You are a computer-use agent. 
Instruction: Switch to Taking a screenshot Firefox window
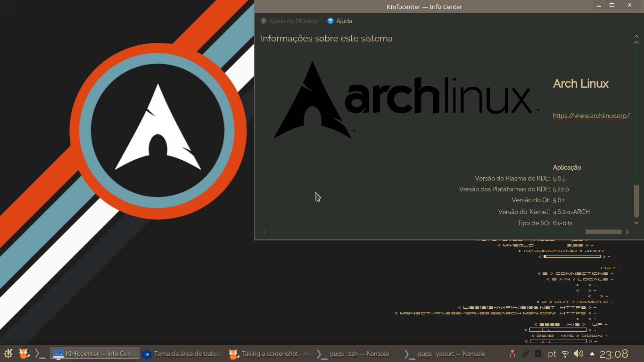[x=270, y=354]
